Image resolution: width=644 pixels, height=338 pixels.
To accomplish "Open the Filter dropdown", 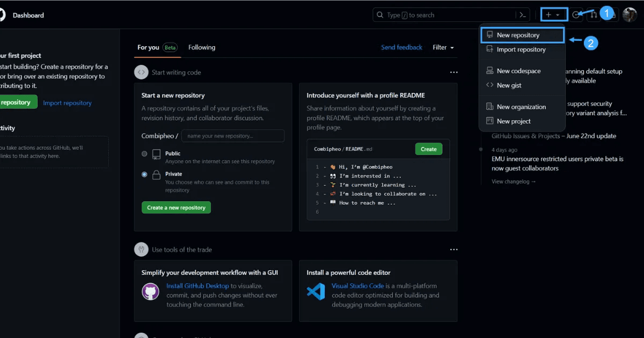I will [443, 47].
